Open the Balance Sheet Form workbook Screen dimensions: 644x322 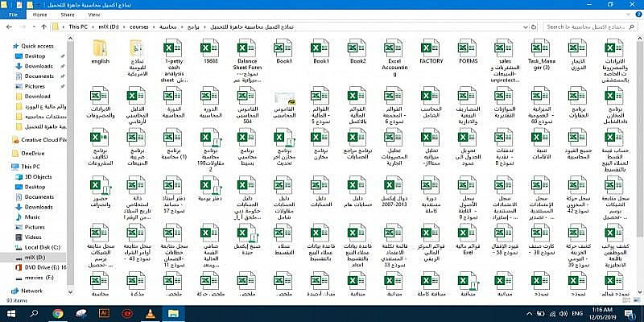tap(247, 60)
